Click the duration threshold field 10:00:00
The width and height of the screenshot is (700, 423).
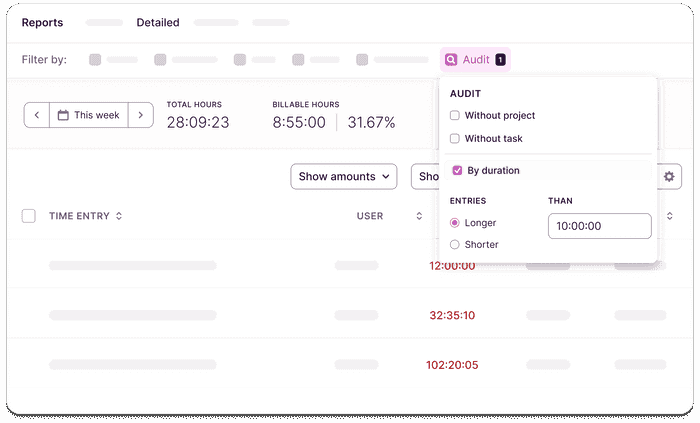click(600, 226)
